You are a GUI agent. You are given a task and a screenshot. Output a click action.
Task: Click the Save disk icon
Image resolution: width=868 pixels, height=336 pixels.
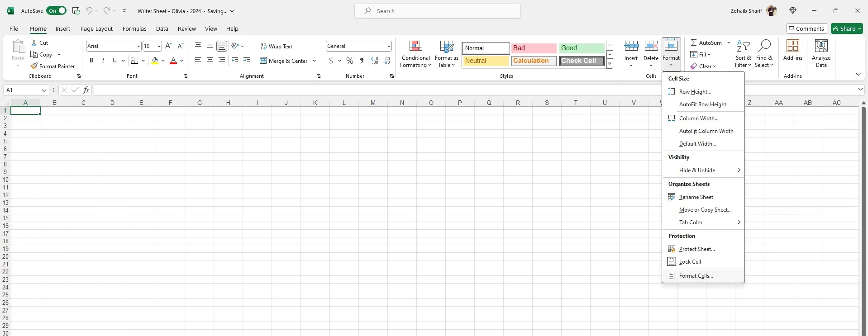pyautogui.click(x=76, y=11)
